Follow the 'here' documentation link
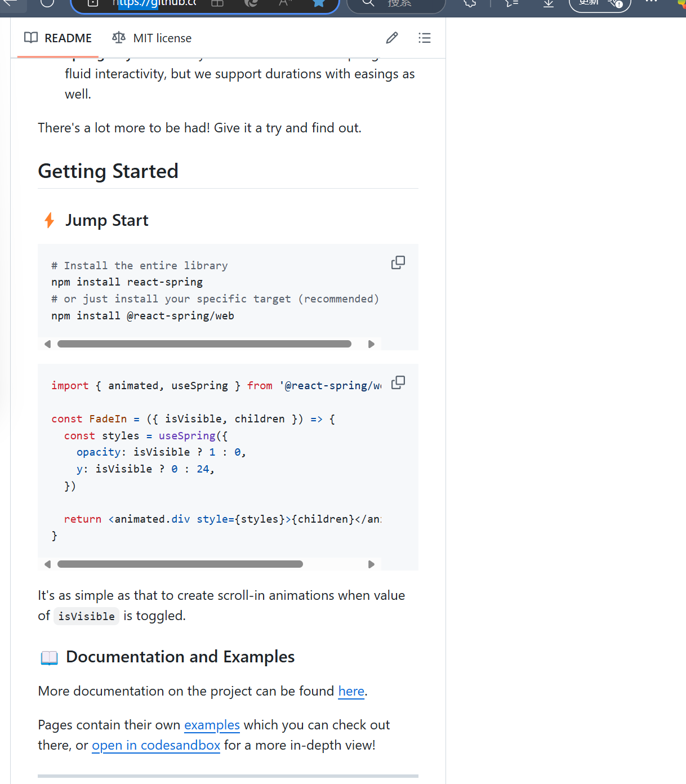 [x=351, y=691]
